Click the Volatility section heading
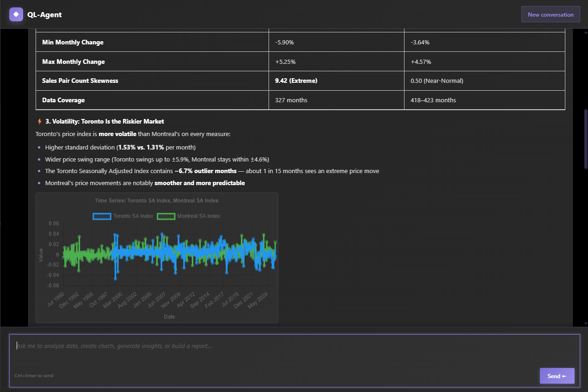The height and width of the screenshot is (392, 588). coord(104,122)
